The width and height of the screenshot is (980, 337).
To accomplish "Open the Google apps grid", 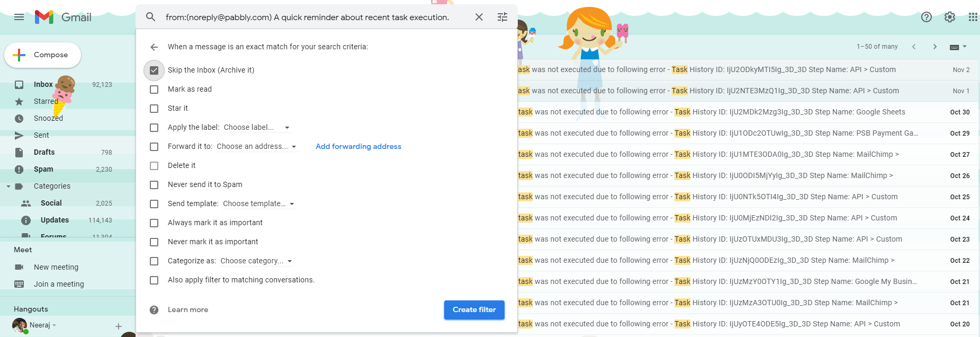I will click(973, 17).
